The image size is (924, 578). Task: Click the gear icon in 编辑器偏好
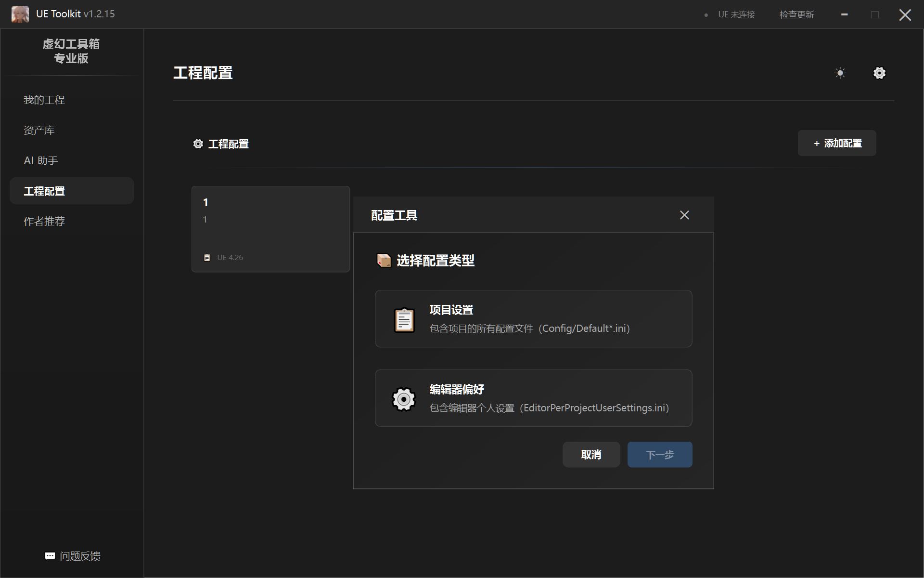point(404,399)
